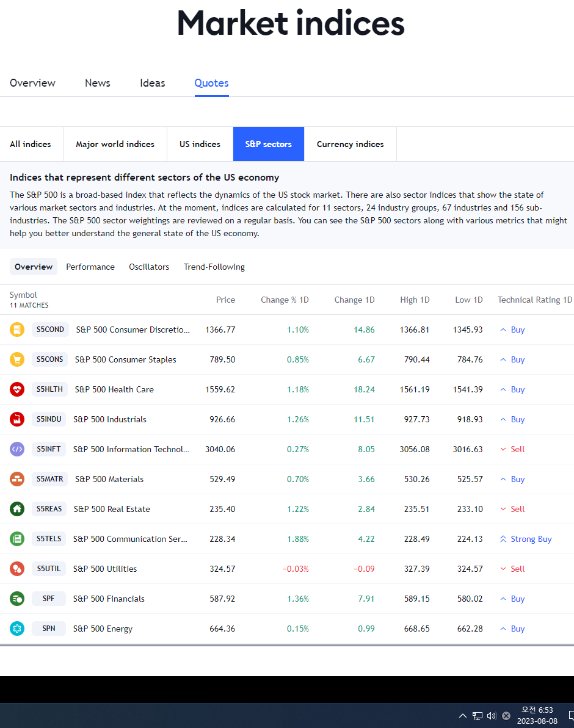
Task: Click the S5MATR ticker badge
Action: (49, 479)
